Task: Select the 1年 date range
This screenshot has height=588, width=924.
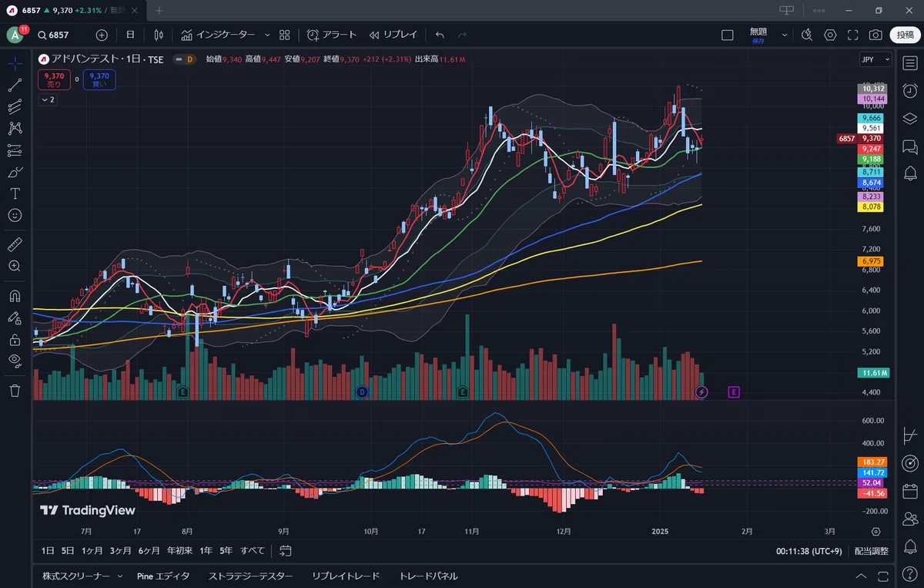Action: pos(206,551)
